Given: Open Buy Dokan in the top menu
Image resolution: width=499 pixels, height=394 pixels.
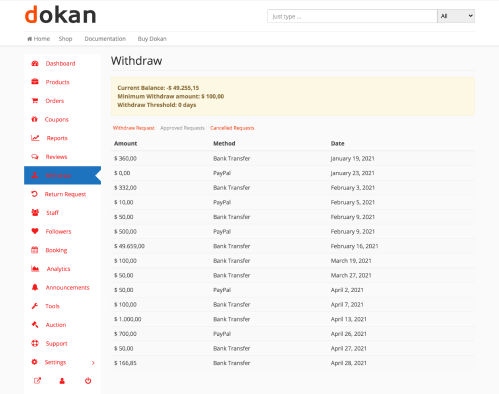Looking at the screenshot, I should click(x=152, y=39).
